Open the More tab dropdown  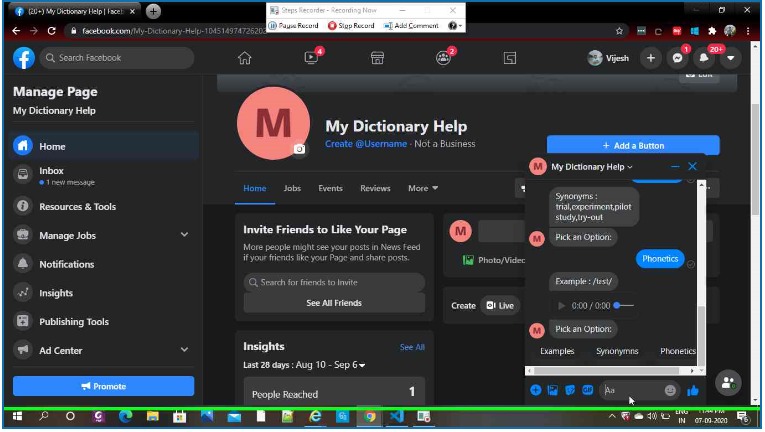pyautogui.click(x=423, y=188)
